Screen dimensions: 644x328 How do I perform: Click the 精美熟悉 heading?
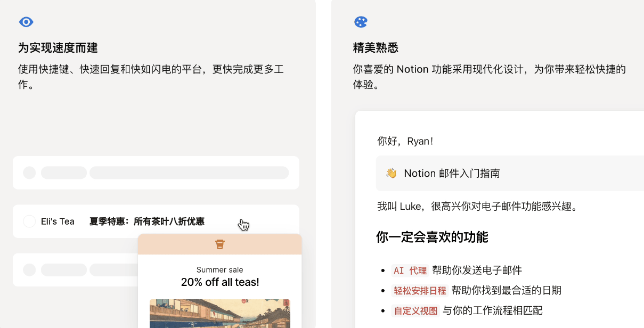376,48
